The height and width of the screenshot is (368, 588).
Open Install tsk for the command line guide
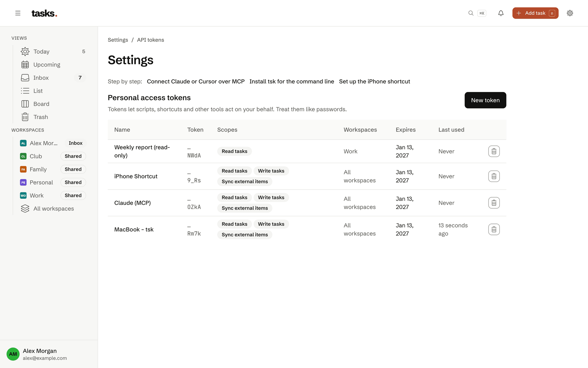292,82
